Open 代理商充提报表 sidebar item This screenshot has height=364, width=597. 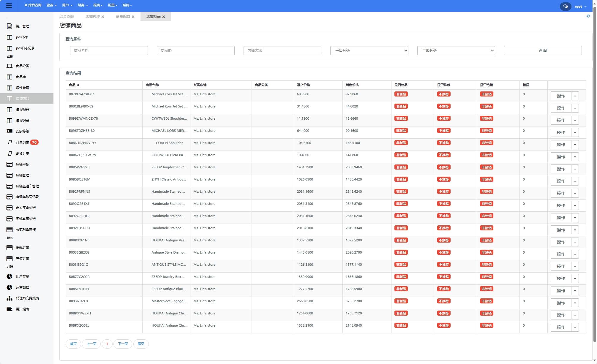(x=27, y=298)
